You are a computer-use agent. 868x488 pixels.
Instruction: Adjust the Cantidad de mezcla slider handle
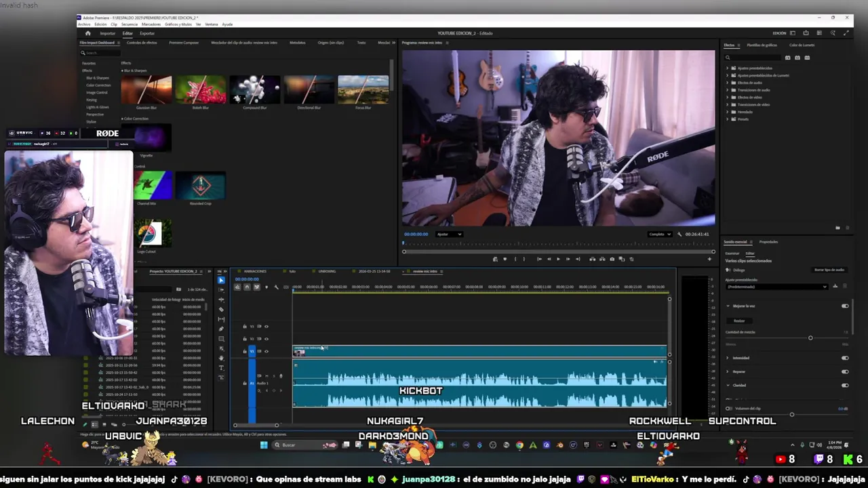tap(810, 338)
